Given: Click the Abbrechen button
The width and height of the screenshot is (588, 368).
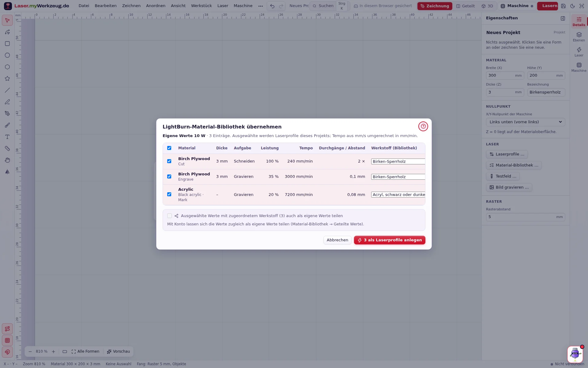Looking at the screenshot, I should coord(337,240).
